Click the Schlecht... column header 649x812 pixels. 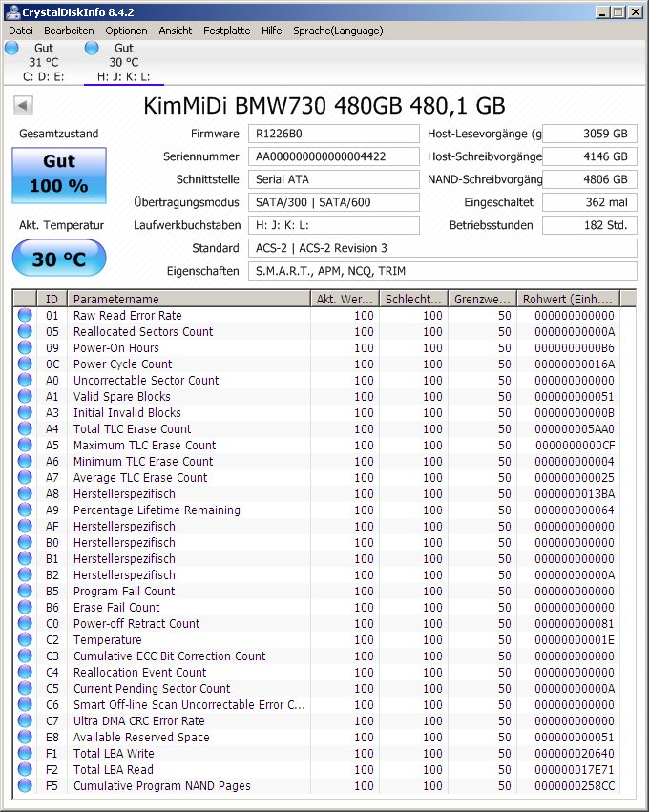point(414,299)
